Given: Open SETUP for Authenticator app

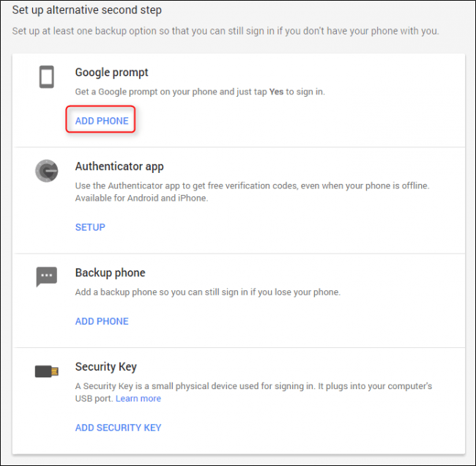Looking at the screenshot, I should [x=90, y=227].
